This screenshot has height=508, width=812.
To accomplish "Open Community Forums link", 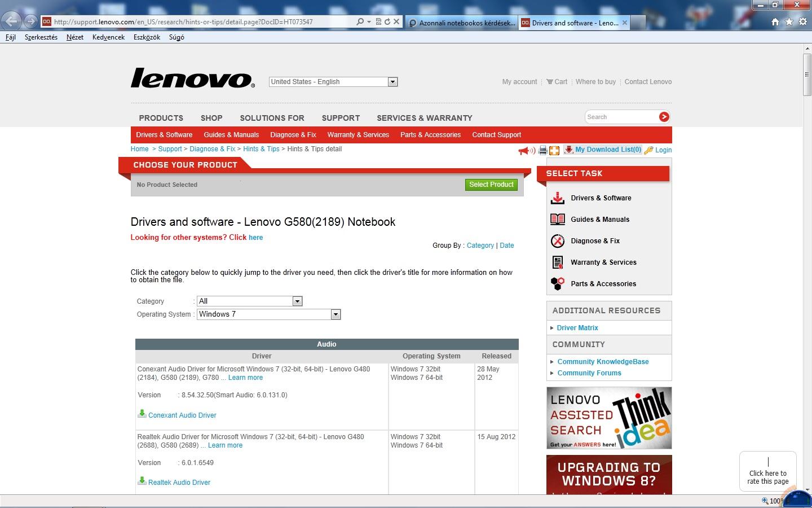I will (x=589, y=373).
